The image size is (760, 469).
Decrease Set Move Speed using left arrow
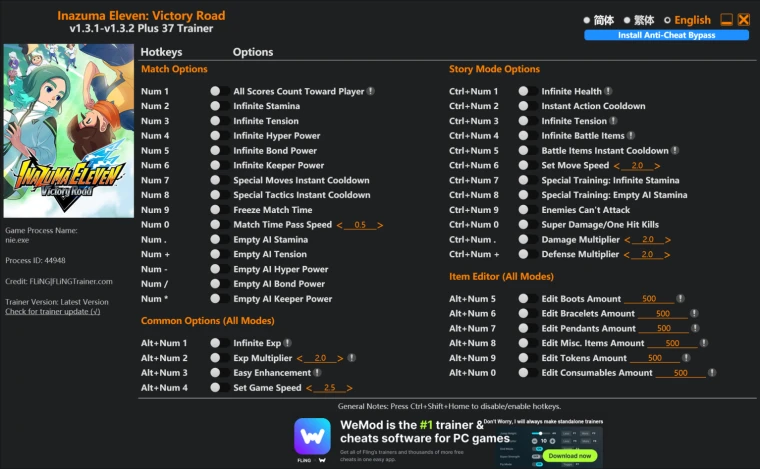point(617,166)
